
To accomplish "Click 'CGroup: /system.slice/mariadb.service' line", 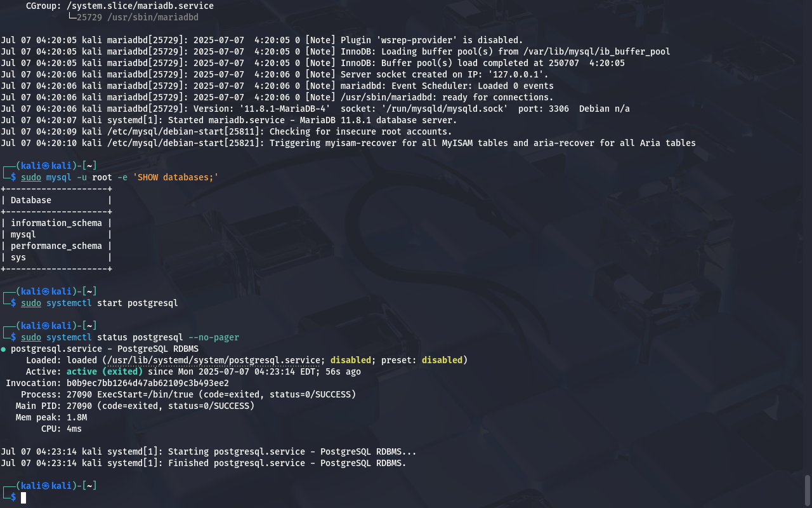I will [x=120, y=6].
